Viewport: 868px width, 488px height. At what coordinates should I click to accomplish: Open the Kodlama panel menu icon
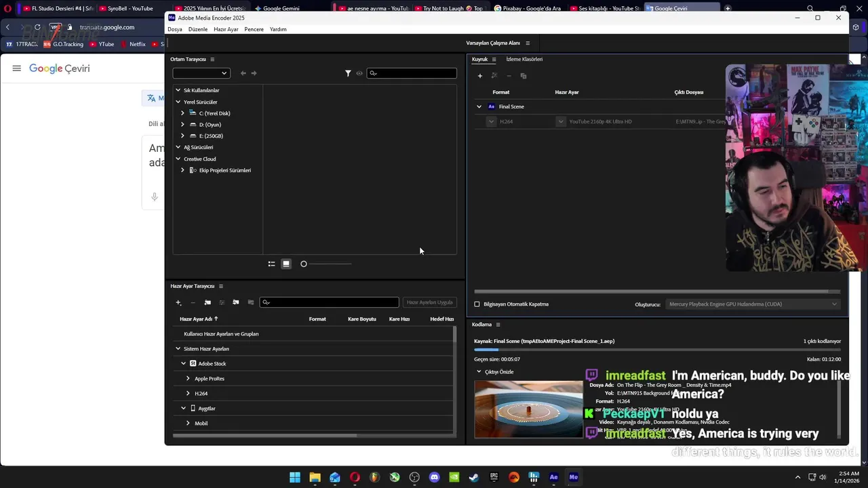coord(498,325)
